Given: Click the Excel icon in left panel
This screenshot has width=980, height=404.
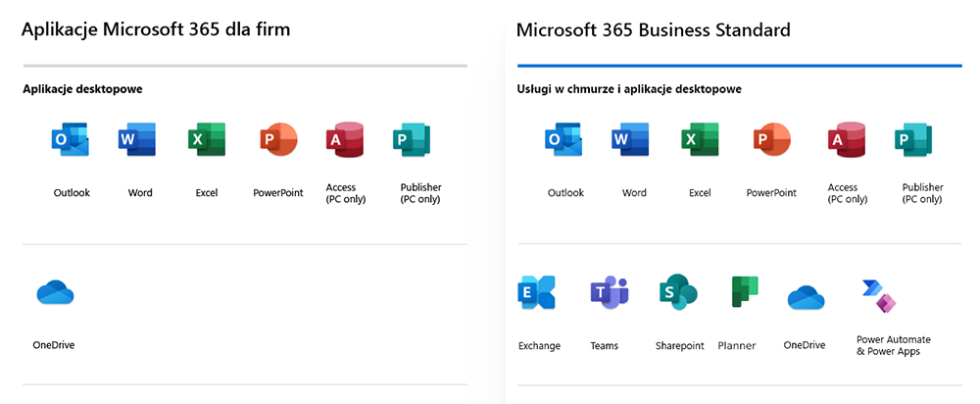Looking at the screenshot, I should point(207,139).
